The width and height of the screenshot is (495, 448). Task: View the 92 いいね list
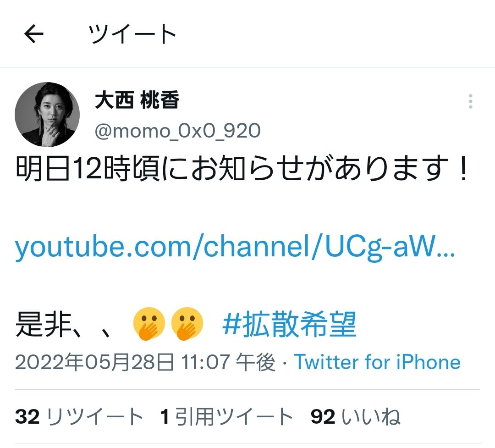(x=356, y=416)
